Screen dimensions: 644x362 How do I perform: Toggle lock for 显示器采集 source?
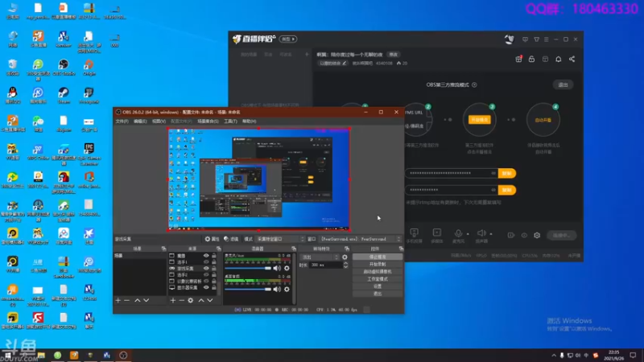[x=213, y=288]
